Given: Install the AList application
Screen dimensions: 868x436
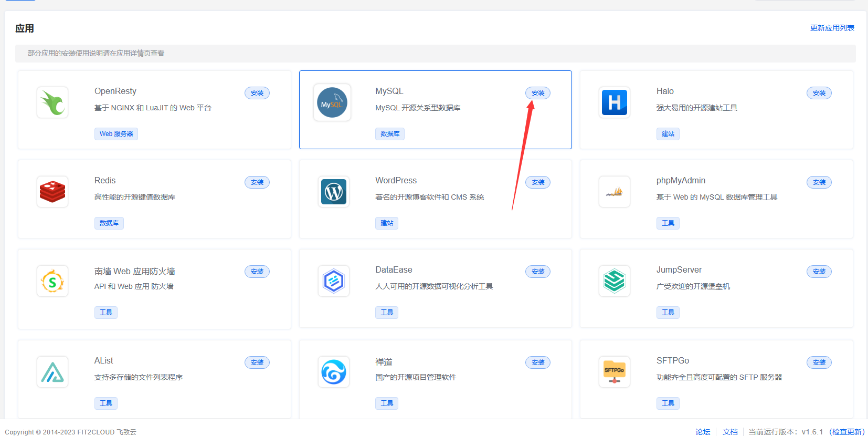Looking at the screenshot, I should pyautogui.click(x=257, y=362).
